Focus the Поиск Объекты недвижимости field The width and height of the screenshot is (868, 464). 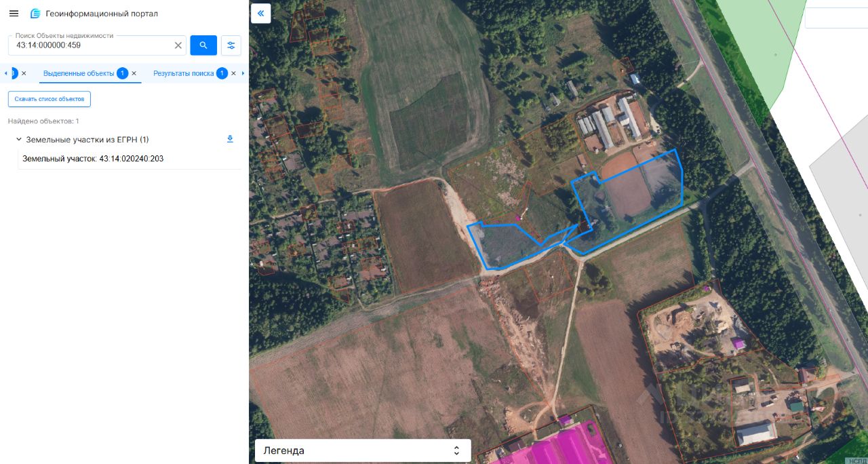pos(92,45)
